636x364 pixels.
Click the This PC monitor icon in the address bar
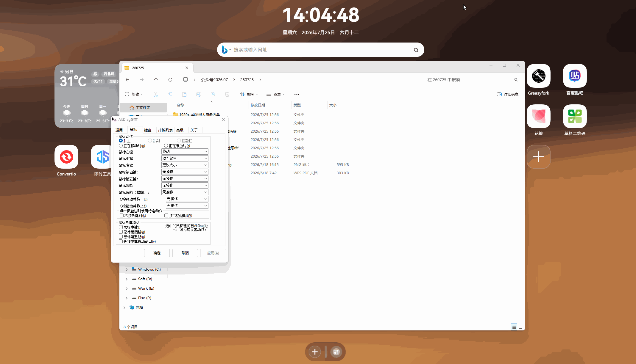[x=185, y=80]
